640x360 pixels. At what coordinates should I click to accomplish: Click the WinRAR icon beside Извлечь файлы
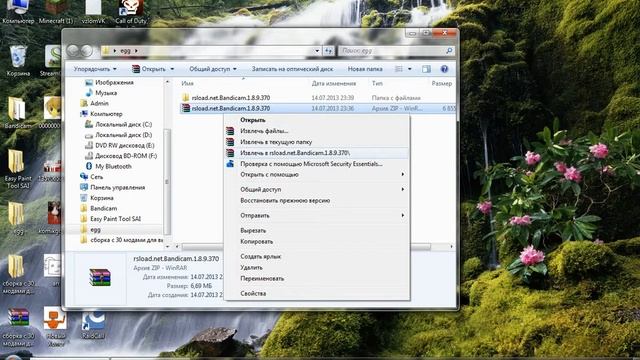click(x=230, y=131)
